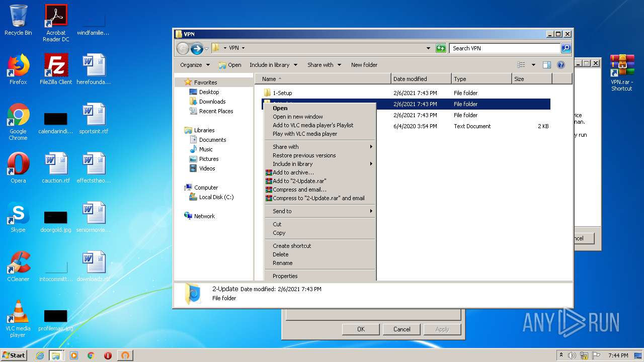
Task: Open VPN.rar shortcut on desktop
Action: (x=622, y=72)
